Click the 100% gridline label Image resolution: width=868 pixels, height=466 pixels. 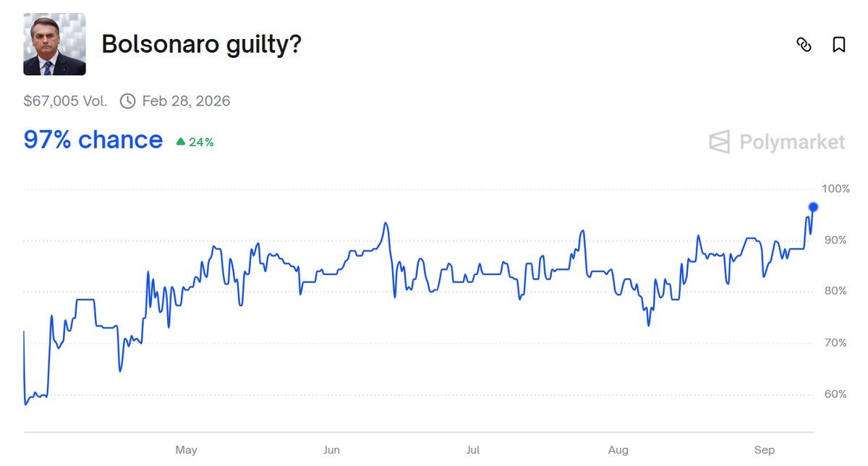pyautogui.click(x=836, y=189)
